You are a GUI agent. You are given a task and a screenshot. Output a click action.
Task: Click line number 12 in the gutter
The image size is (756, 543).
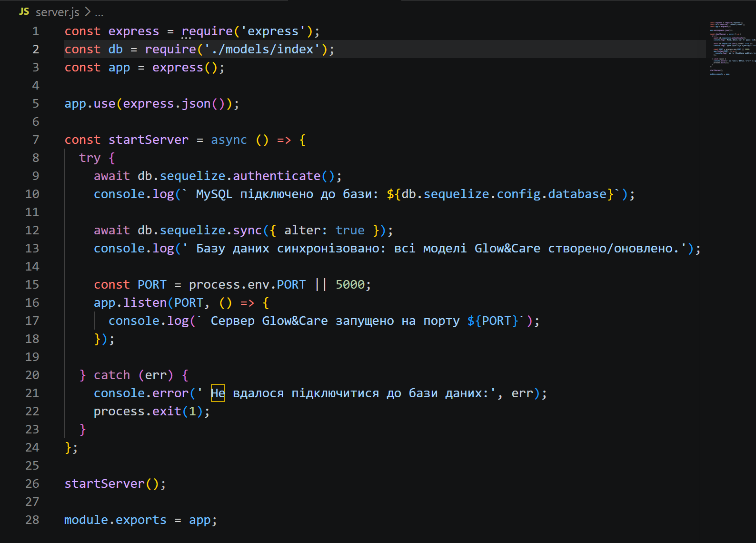coord(32,230)
